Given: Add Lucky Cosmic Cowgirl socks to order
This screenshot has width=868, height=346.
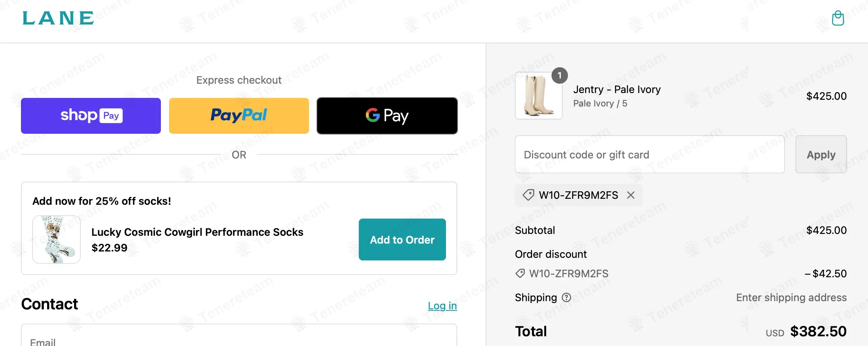Looking at the screenshot, I should (402, 240).
